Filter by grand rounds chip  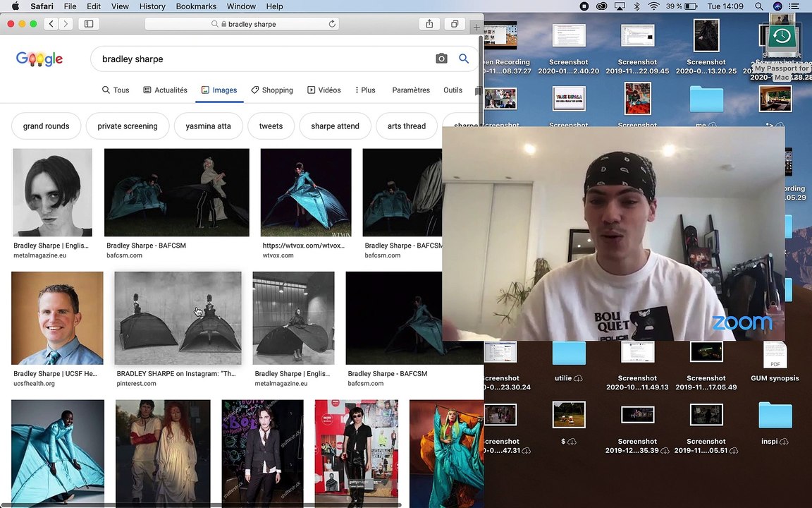46,126
